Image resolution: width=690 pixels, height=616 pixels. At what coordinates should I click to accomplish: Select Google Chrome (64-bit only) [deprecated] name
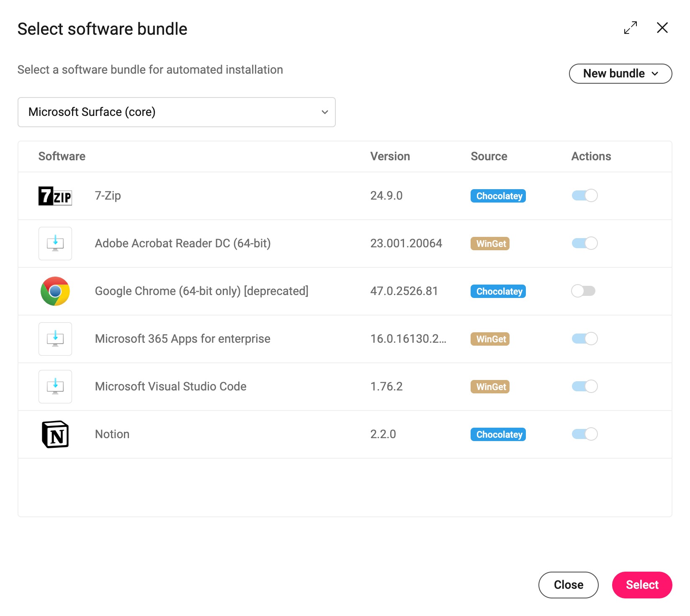(202, 291)
